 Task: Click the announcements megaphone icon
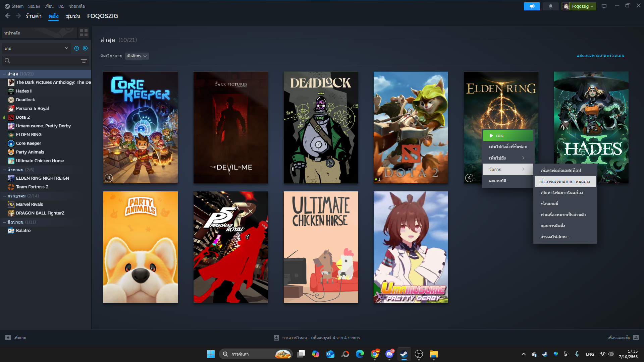pos(532,6)
